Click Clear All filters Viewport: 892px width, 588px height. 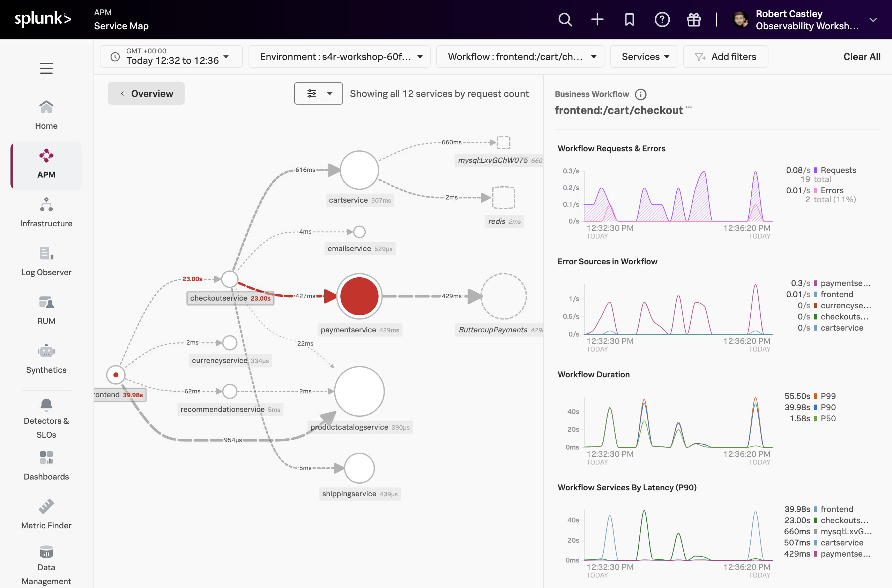pyautogui.click(x=862, y=56)
